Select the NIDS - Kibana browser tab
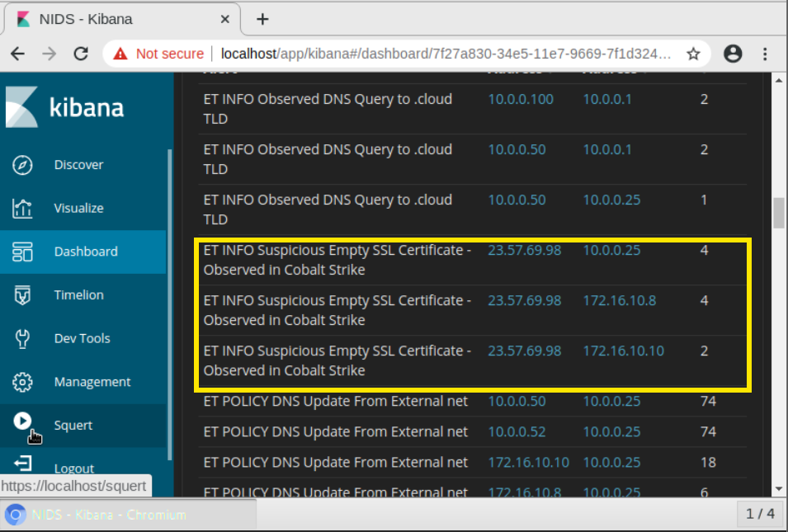788x532 pixels. (122, 19)
